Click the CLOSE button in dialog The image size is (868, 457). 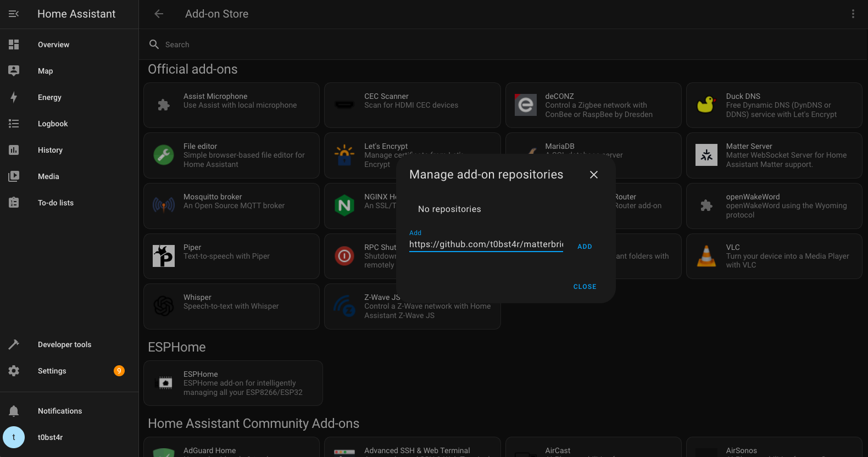coord(585,287)
